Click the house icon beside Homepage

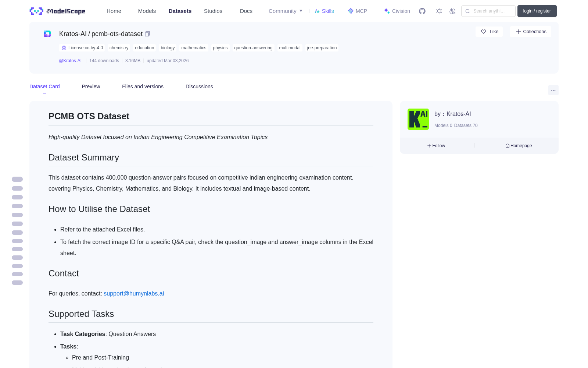pos(508,146)
